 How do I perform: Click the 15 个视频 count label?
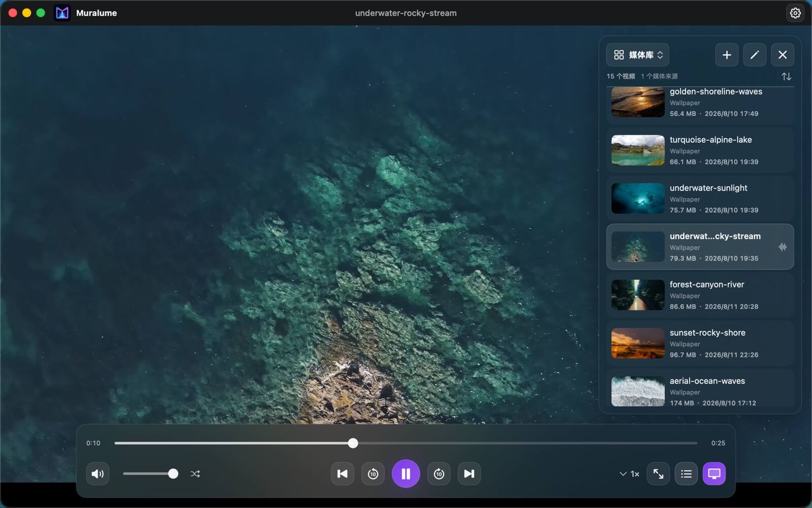point(621,76)
